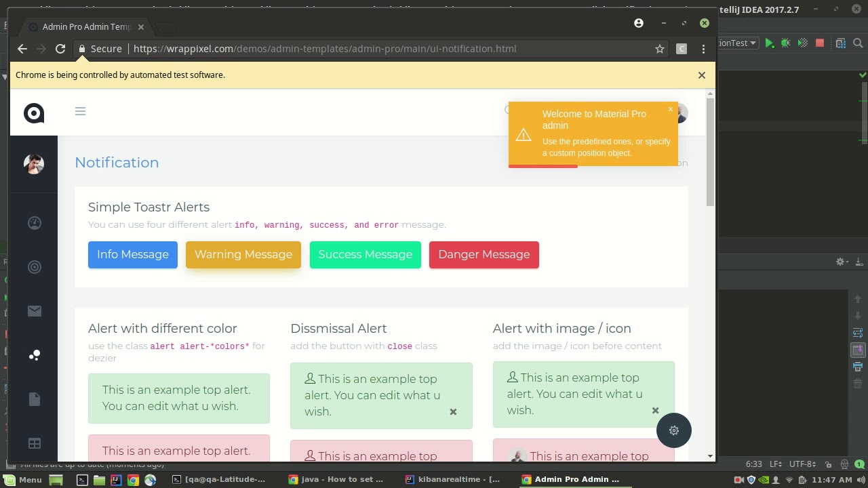Open the document page sidebar icon
The image size is (868, 488).
(x=35, y=399)
